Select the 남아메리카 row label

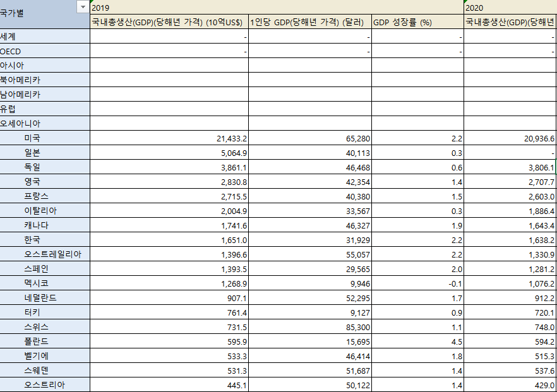pyautogui.click(x=45, y=95)
